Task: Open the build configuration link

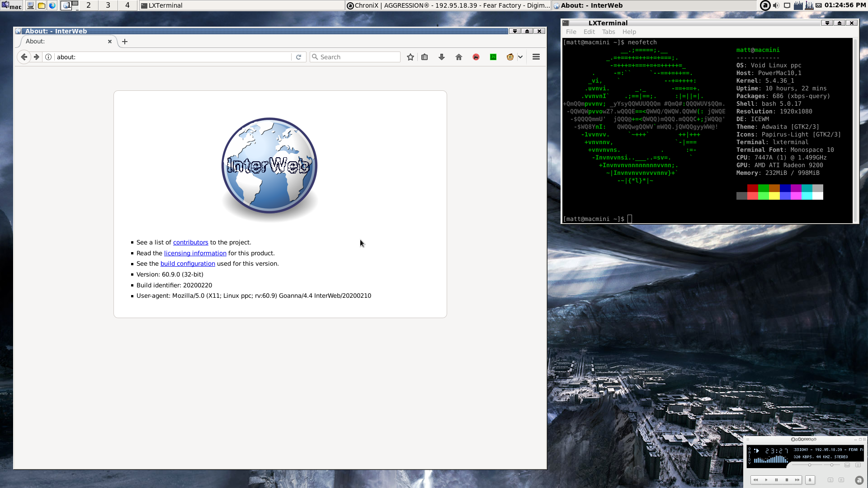Action: pyautogui.click(x=188, y=264)
